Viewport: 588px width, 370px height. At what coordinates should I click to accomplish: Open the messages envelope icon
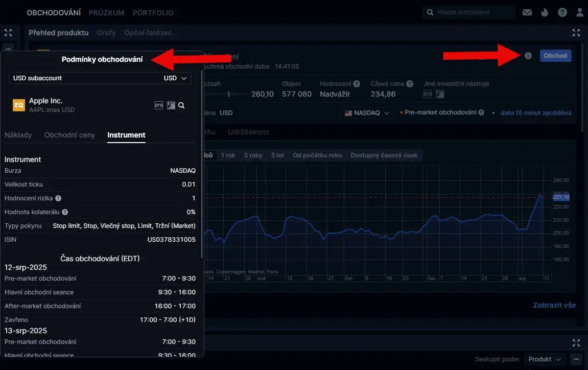pyautogui.click(x=527, y=12)
